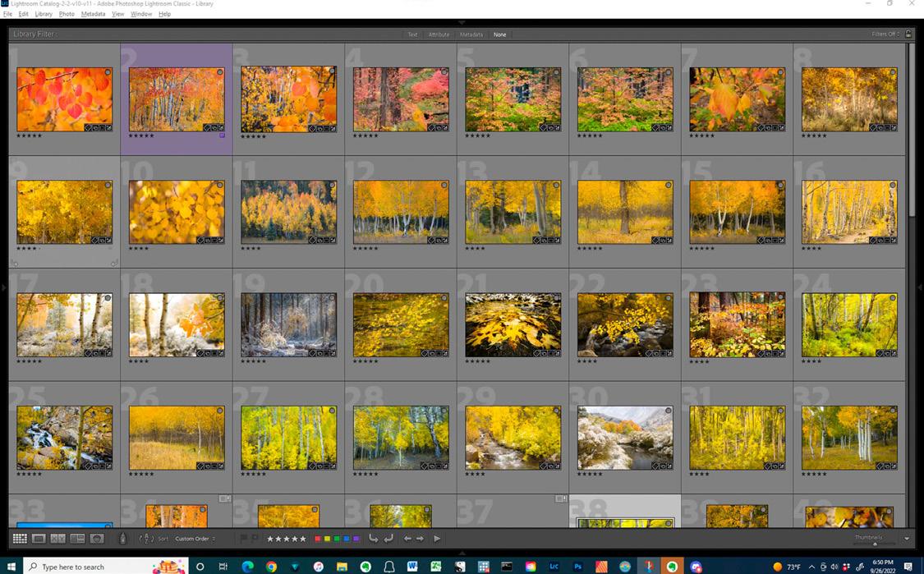The height and width of the screenshot is (574, 924).
Task: Select thumbnail 1, red leaves close-up
Action: click(x=64, y=99)
